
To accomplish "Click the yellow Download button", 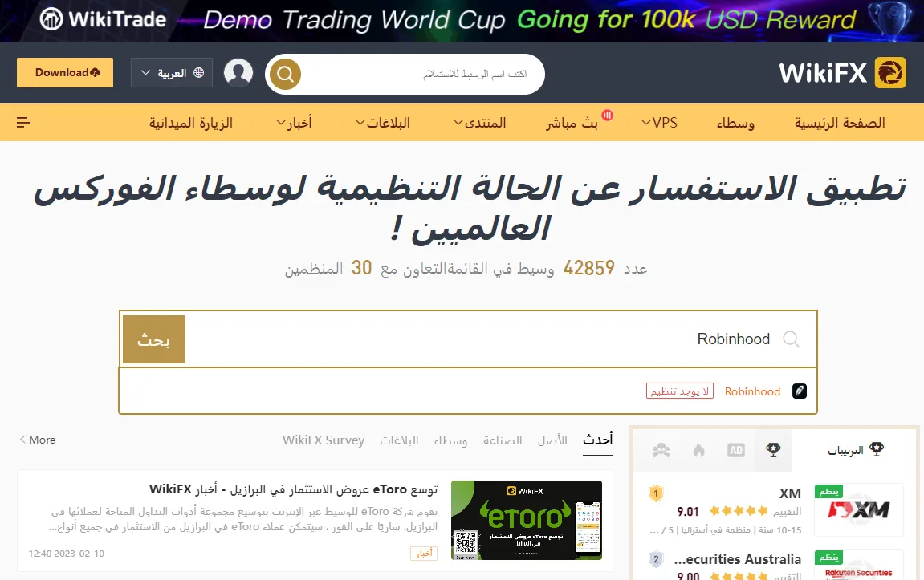I will [65, 72].
